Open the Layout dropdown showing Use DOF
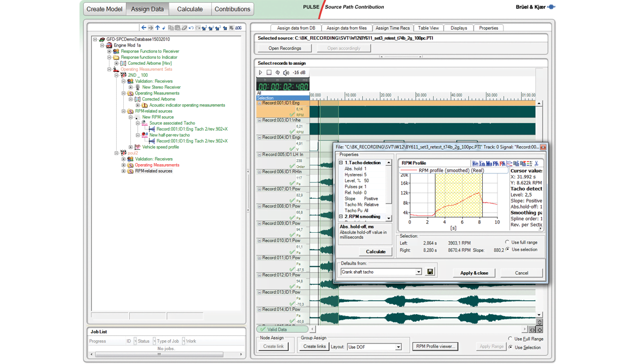The width and height of the screenshot is (638, 364). (398, 346)
